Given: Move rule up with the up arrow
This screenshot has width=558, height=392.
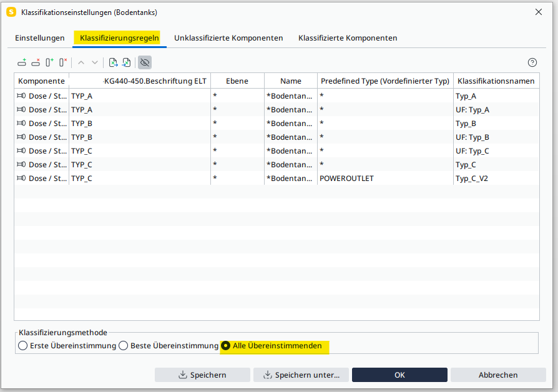Looking at the screenshot, I should point(81,62).
